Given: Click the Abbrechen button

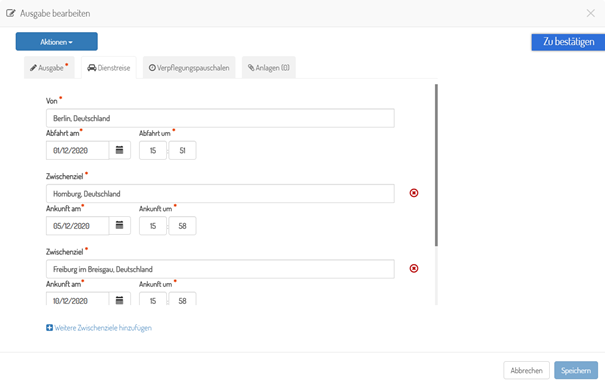Looking at the screenshot, I should tap(526, 370).
